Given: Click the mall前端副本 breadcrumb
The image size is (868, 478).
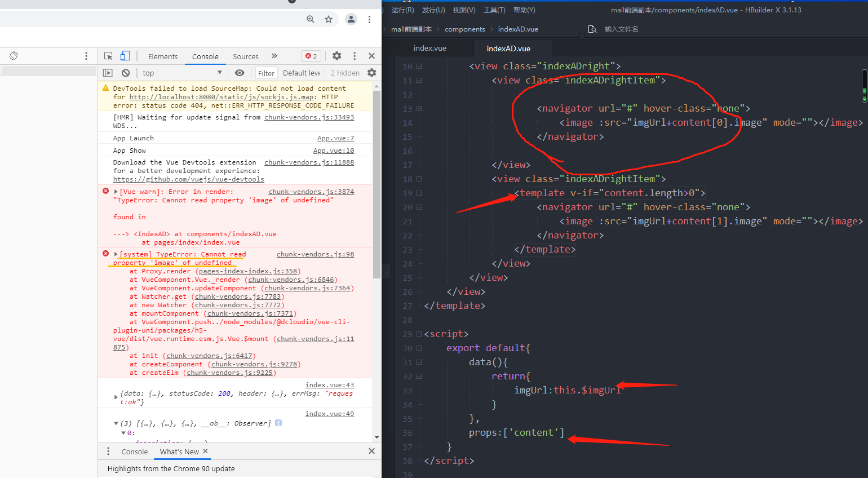Looking at the screenshot, I should [411, 29].
